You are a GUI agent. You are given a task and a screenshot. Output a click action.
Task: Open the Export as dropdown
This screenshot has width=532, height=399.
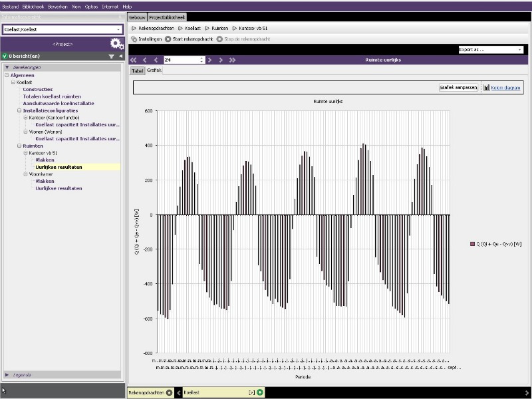pyautogui.click(x=491, y=50)
